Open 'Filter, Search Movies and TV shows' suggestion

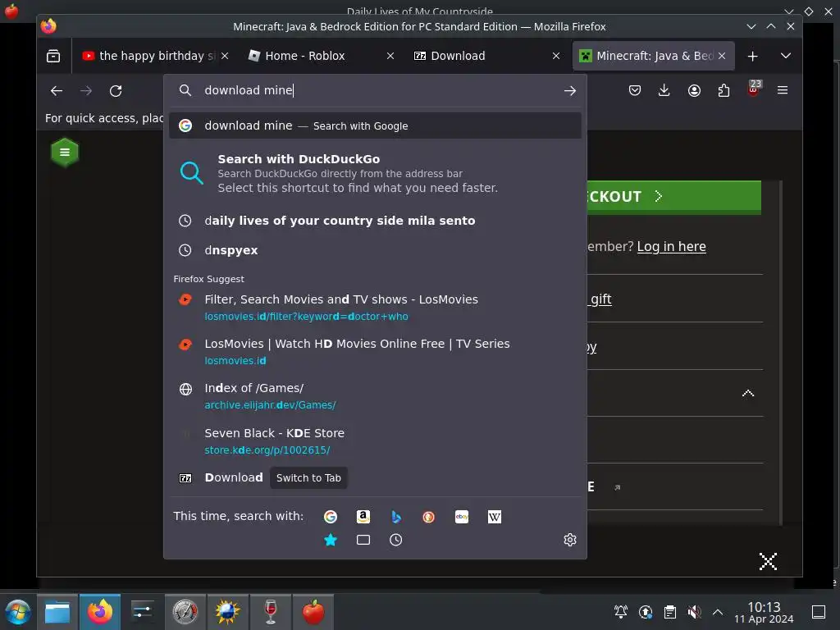(x=375, y=307)
